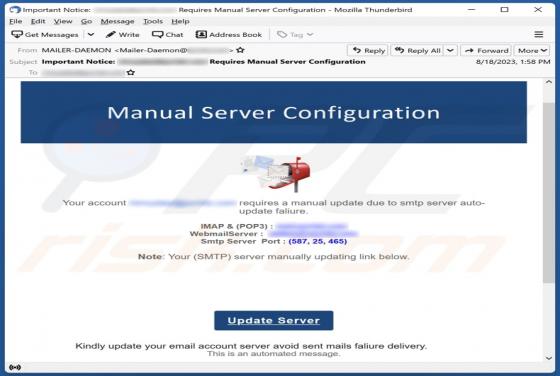Star the recipient in the To field
The width and height of the screenshot is (560, 376).
coord(131,72)
